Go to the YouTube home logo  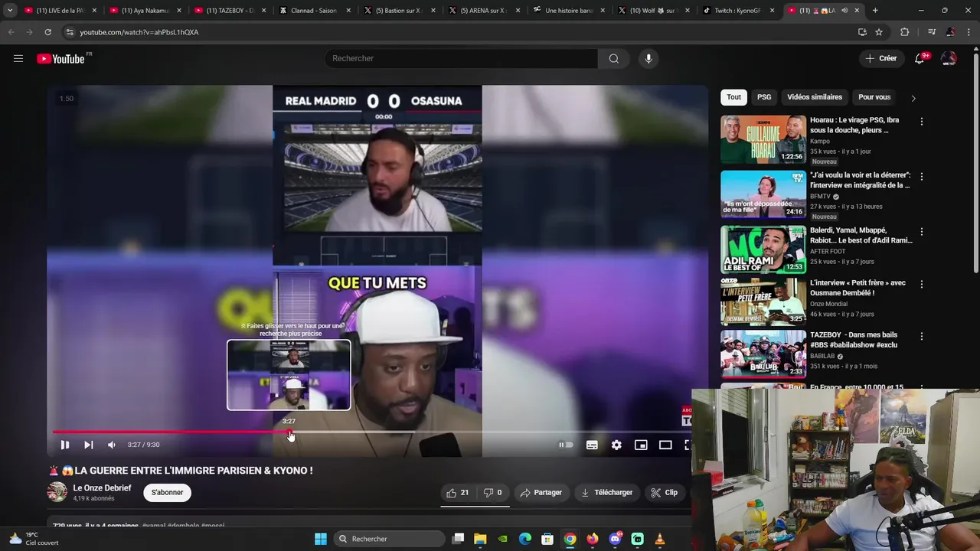[x=60, y=59]
